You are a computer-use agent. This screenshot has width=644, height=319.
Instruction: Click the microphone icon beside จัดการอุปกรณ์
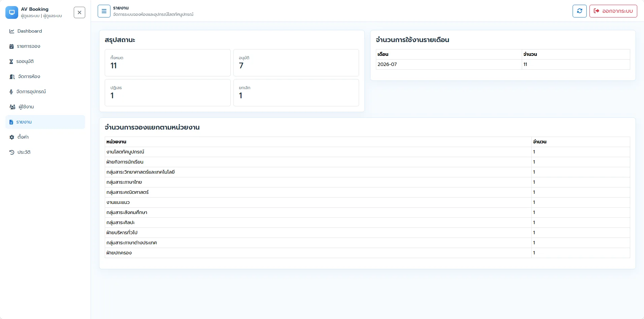tap(11, 92)
